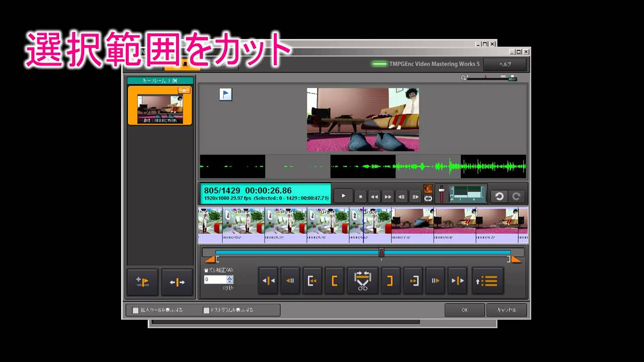
Task: Click the Help button at top right
Action: click(505, 64)
